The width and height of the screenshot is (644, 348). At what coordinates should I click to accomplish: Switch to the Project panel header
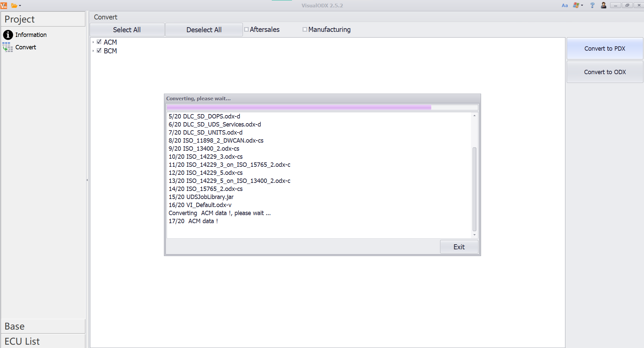point(43,19)
